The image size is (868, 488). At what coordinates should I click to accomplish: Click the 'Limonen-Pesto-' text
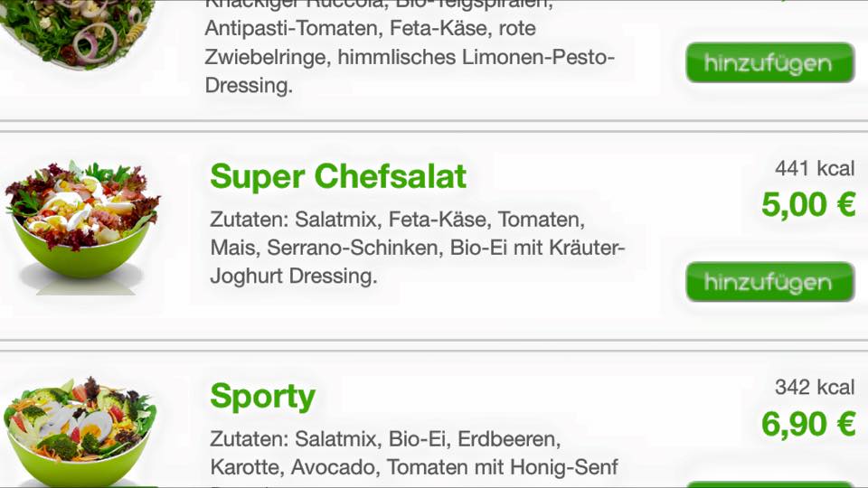pyautogui.click(x=538, y=57)
